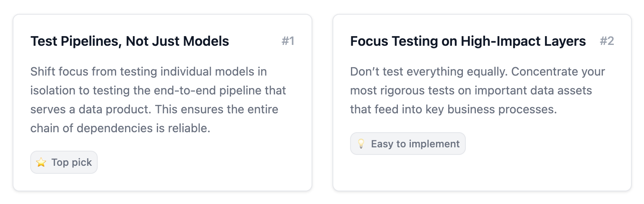Image resolution: width=644 pixels, height=204 pixels.
Task: Open the "Focus Testing on High-Impact Layers" heading
Action: click(467, 41)
